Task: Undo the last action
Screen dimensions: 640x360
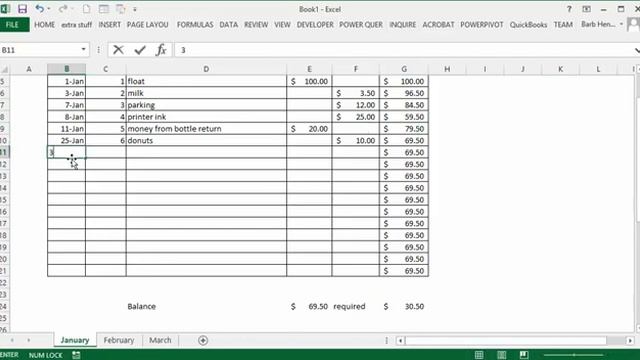Action: point(39,9)
